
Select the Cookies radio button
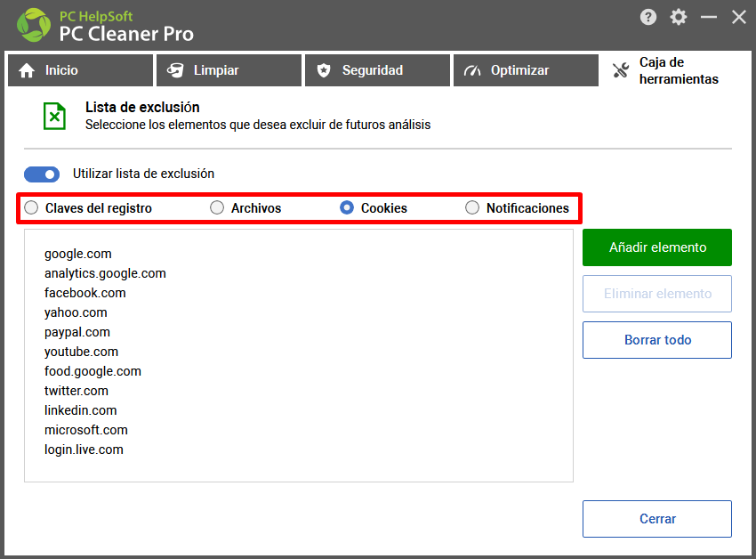[x=347, y=208]
